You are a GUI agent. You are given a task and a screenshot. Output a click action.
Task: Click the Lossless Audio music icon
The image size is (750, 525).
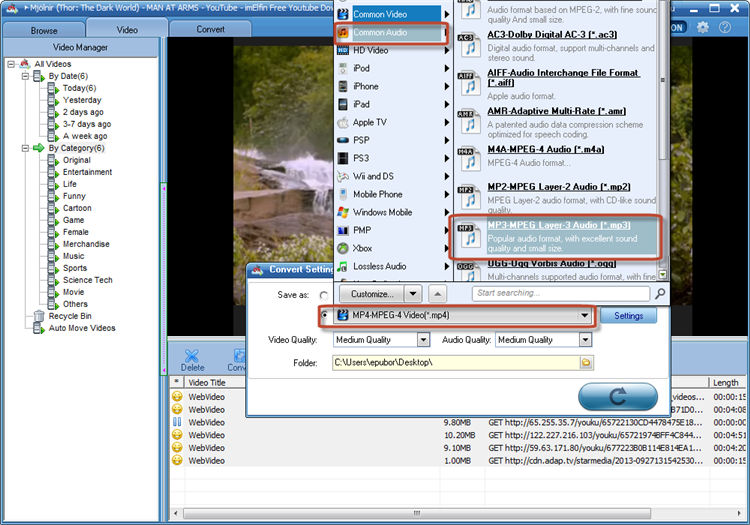point(343,266)
